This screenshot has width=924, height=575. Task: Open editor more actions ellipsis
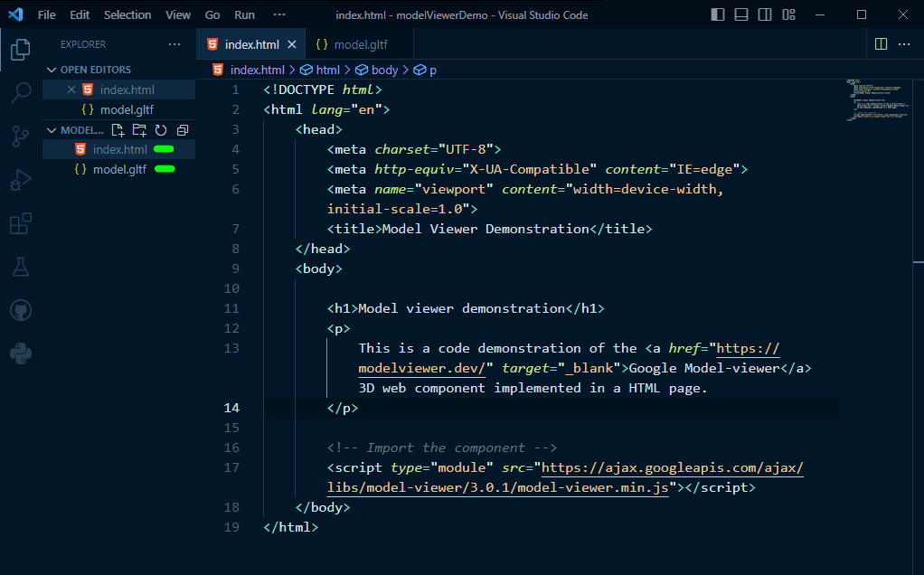click(904, 44)
